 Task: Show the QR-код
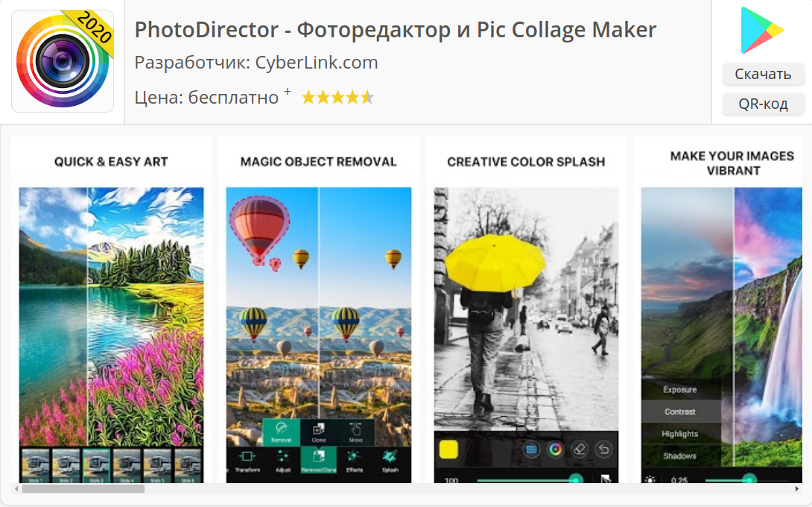763,104
